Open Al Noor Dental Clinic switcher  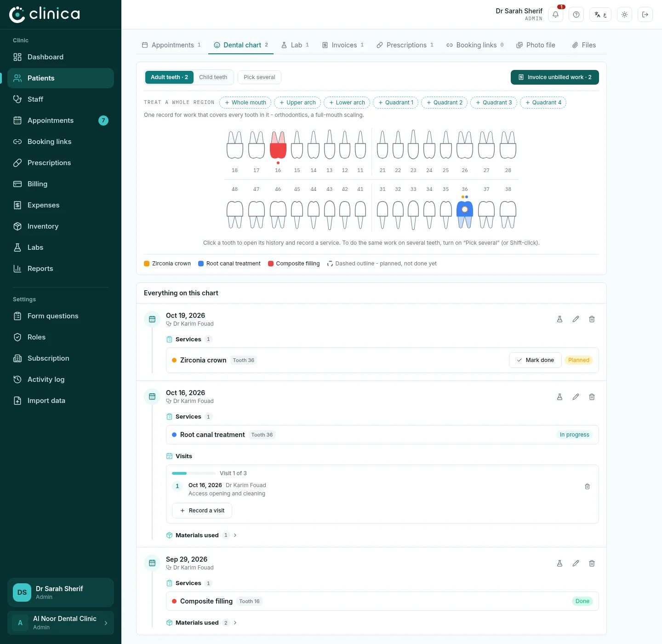(x=61, y=623)
